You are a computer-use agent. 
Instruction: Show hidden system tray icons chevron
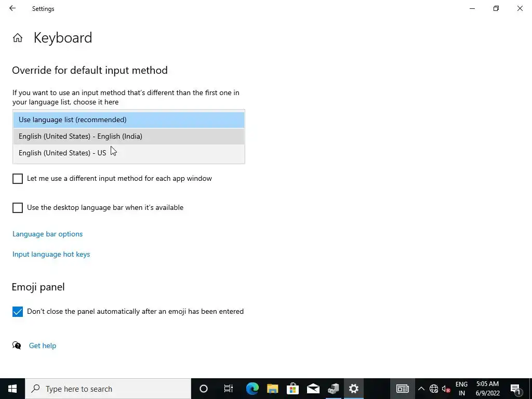pos(421,389)
